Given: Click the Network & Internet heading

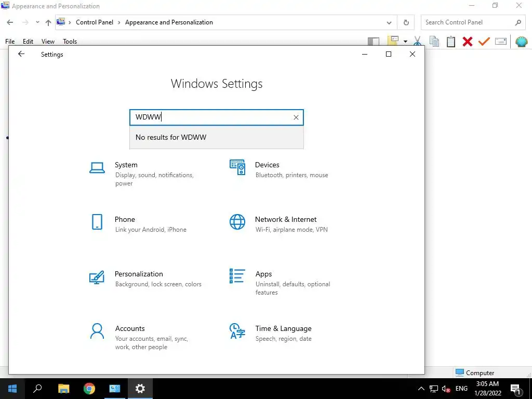Looking at the screenshot, I should pos(286,219).
